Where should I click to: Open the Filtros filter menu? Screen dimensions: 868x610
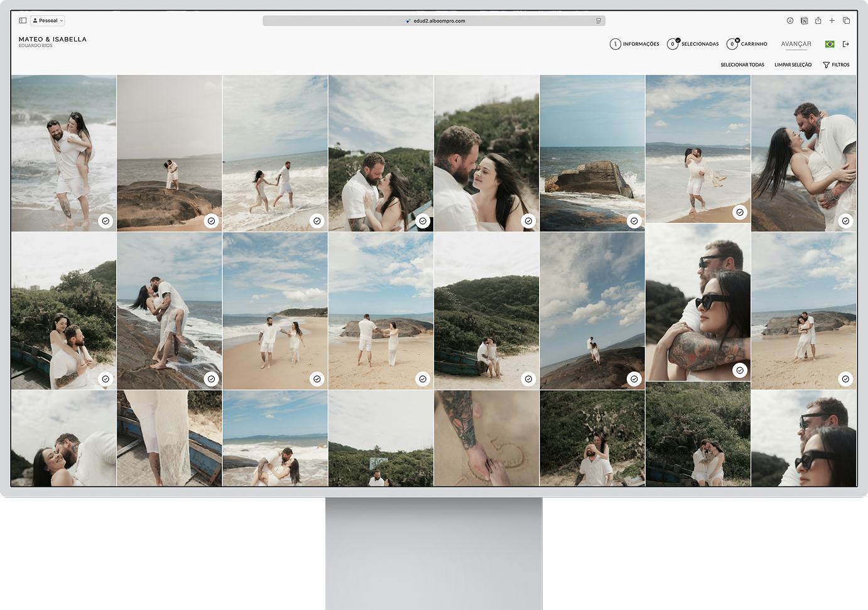pyautogui.click(x=836, y=65)
